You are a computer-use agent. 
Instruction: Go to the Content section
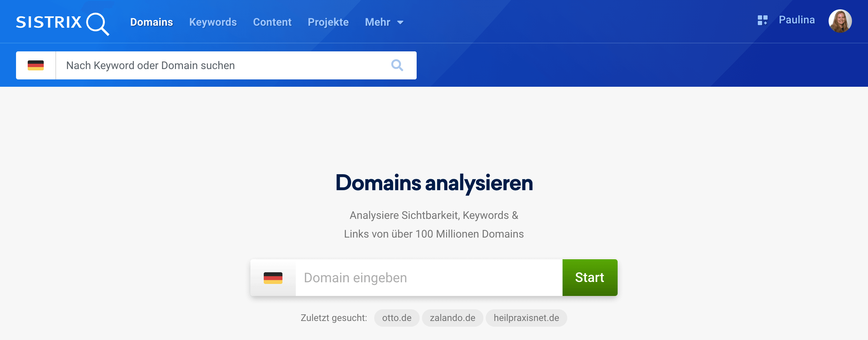pyautogui.click(x=272, y=22)
